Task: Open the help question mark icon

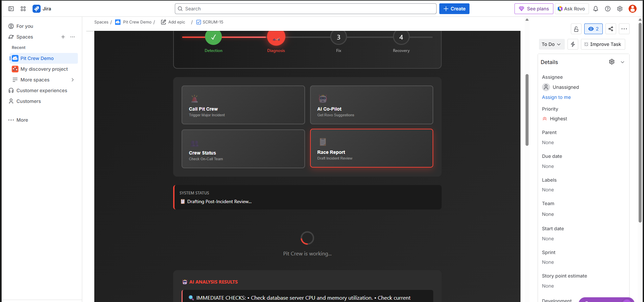Action: [x=608, y=9]
